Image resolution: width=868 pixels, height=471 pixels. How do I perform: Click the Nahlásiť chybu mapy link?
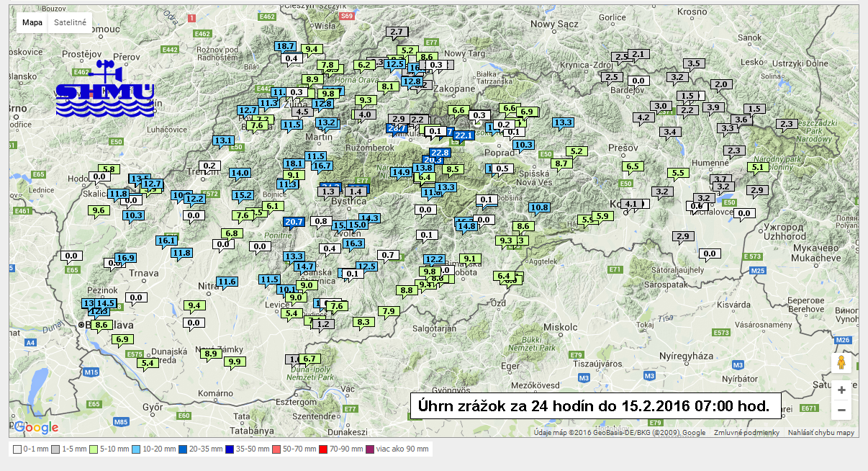pos(822,432)
